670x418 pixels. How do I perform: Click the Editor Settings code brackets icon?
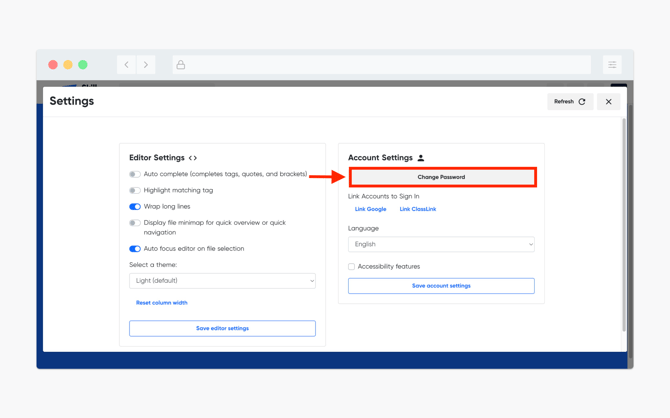[x=193, y=158]
